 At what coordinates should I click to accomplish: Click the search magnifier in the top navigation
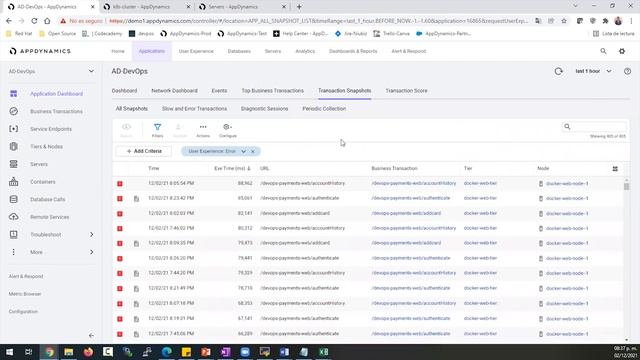(x=603, y=51)
